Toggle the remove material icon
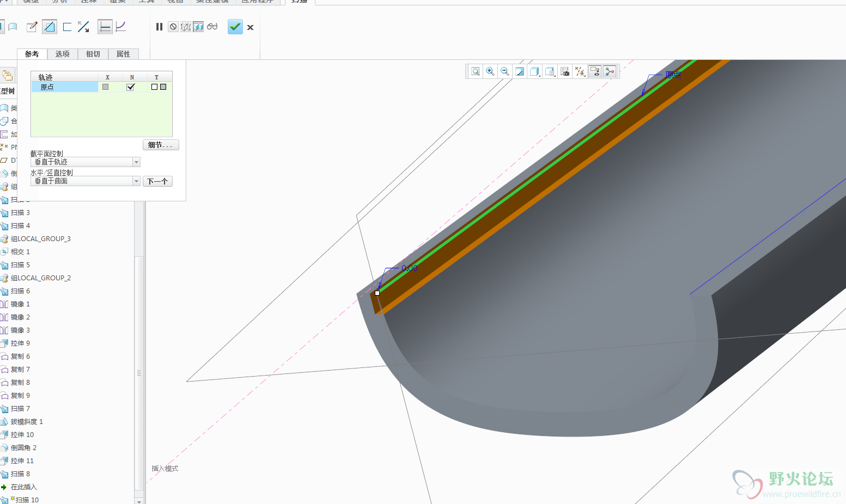This screenshot has height=504, width=846. tap(50, 27)
